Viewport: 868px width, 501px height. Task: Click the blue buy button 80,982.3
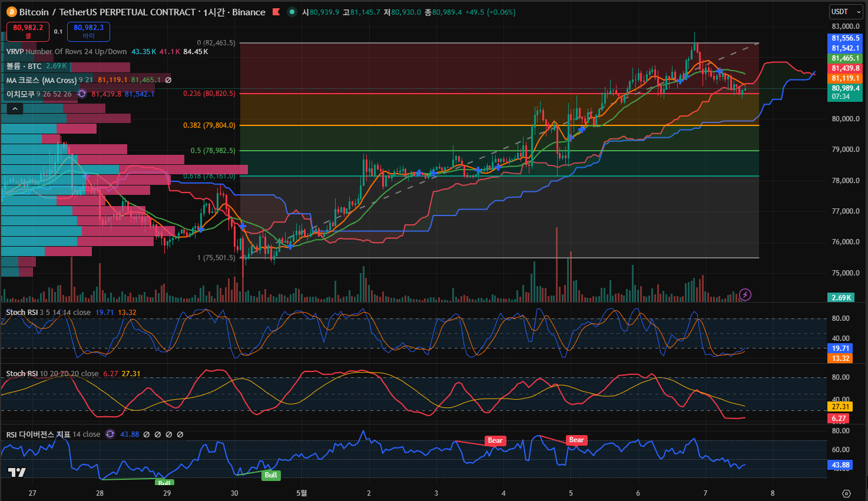click(88, 31)
